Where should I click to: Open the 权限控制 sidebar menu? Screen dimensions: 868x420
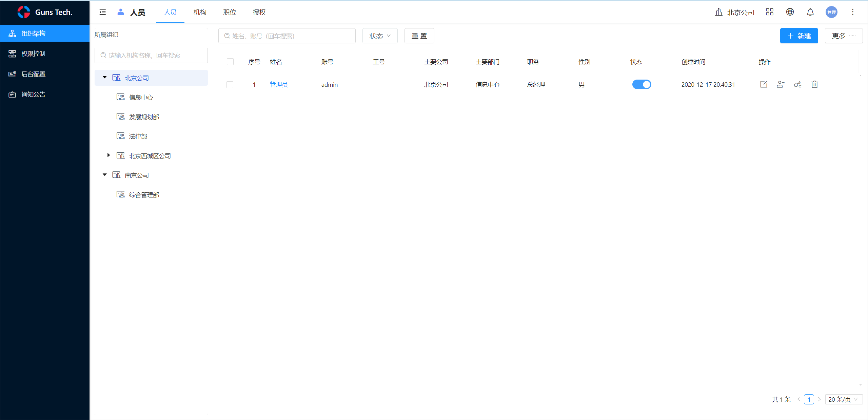pyautogui.click(x=33, y=54)
